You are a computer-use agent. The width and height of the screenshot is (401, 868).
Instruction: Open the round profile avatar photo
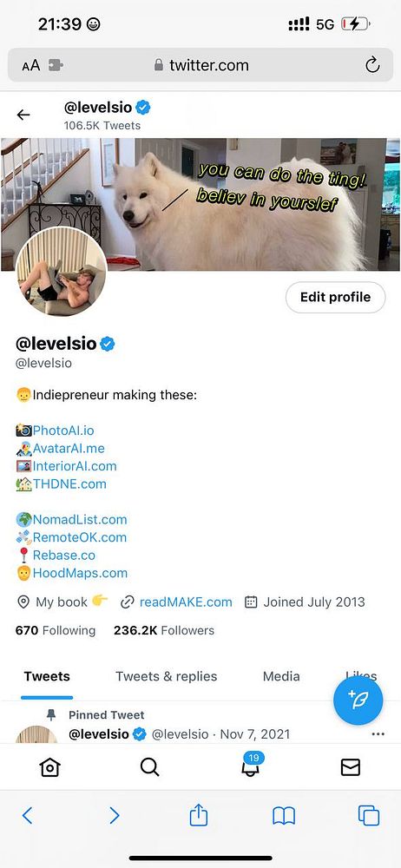pyautogui.click(x=61, y=271)
